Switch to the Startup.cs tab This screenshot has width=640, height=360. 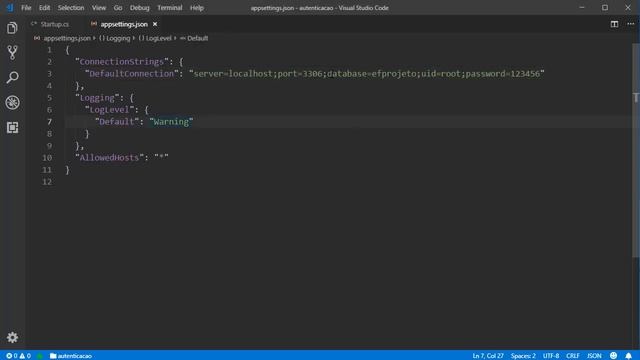[x=55, y=24]
